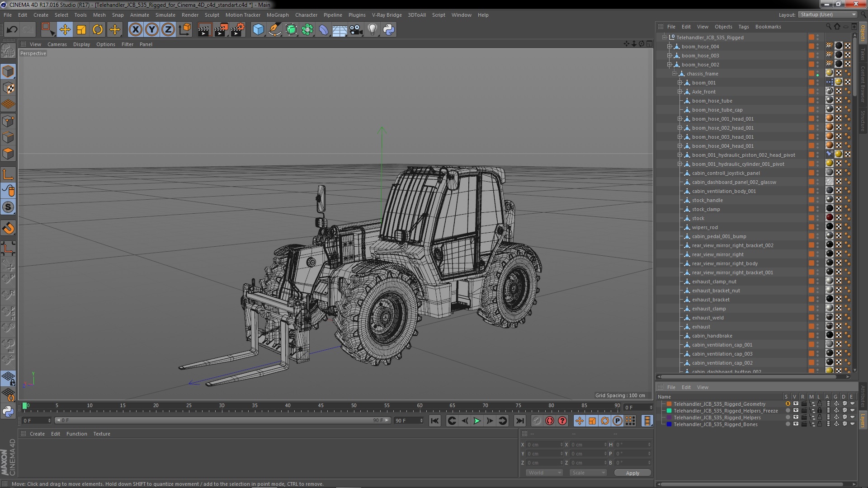
Task: Collapse chassis_frame tree node
Action: coord(675,74)
